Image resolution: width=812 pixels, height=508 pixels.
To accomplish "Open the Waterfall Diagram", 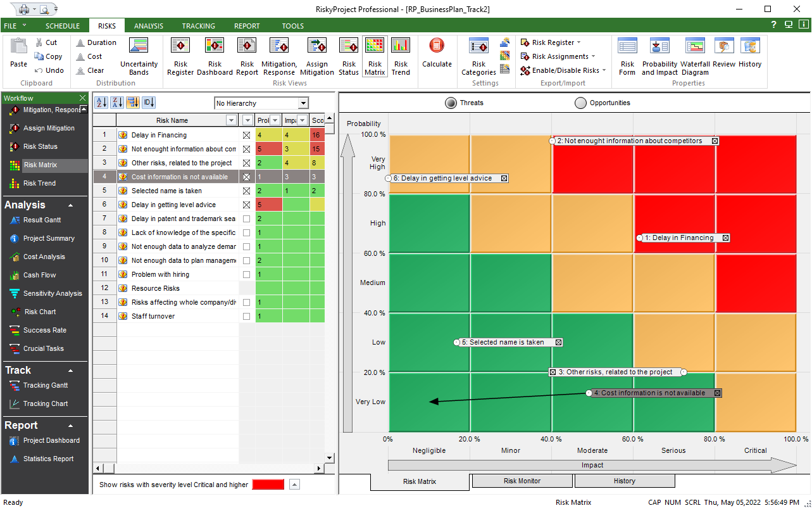I will click(695, 56).
